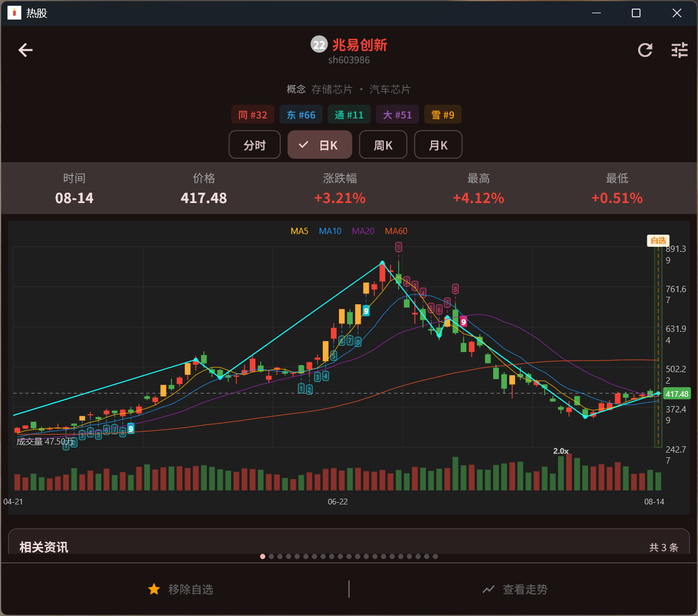This screenshot has width=698, height=616.
Task: Open the 汽车芯片 concept link
Action: pos(390,89)
